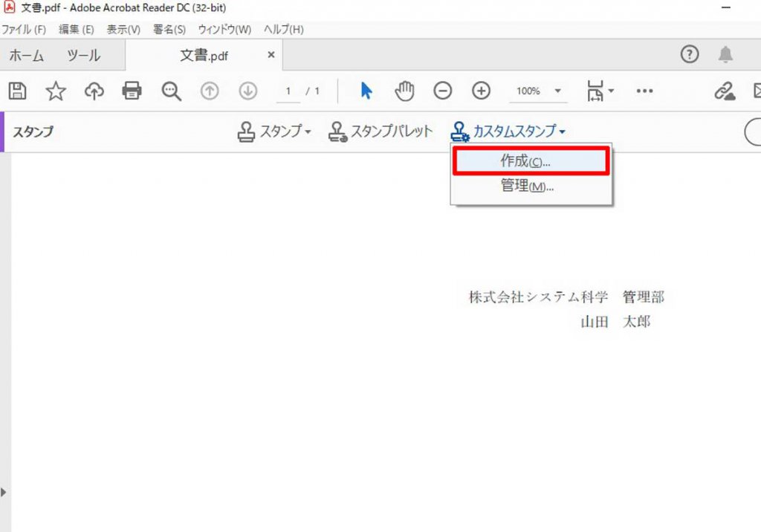This screenshot has width=761, height=532.
Task: Select the 文書.pdf document tab
Action: coord(204,55)
